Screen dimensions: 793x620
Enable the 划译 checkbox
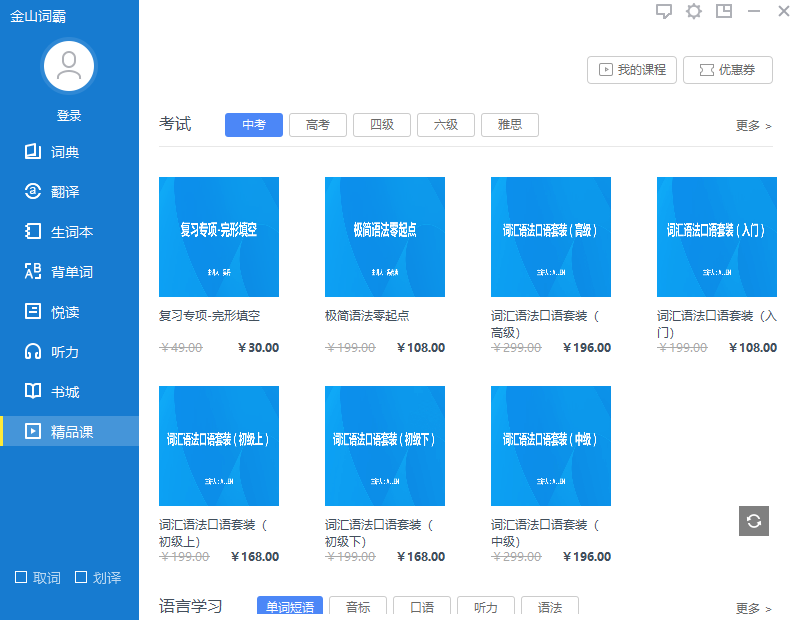(81, 577)
